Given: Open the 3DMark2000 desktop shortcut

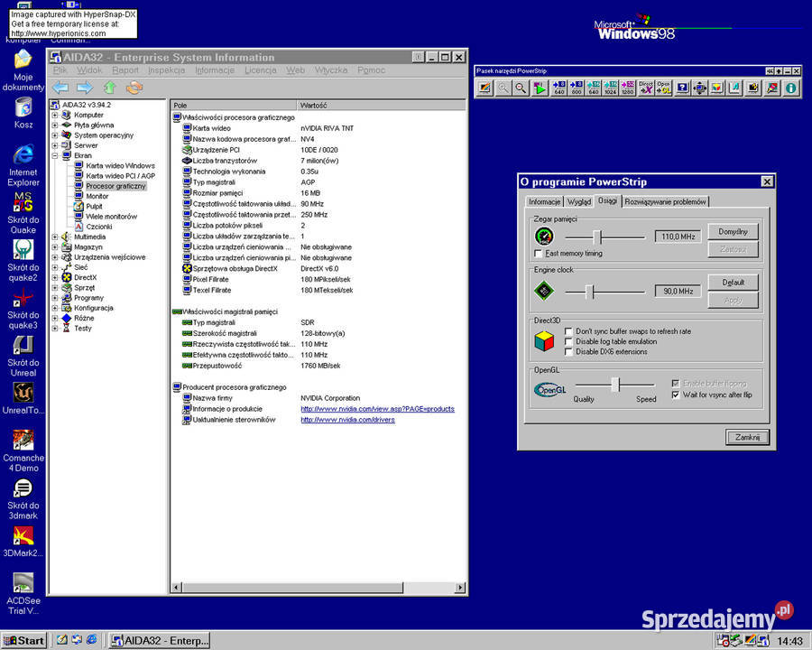Looking at the screenshot, I should [x=23, y=541].
